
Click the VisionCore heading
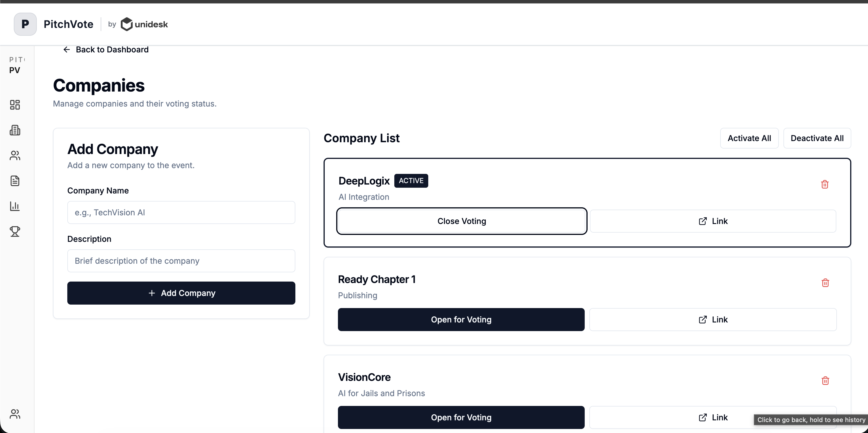[364, 377]
